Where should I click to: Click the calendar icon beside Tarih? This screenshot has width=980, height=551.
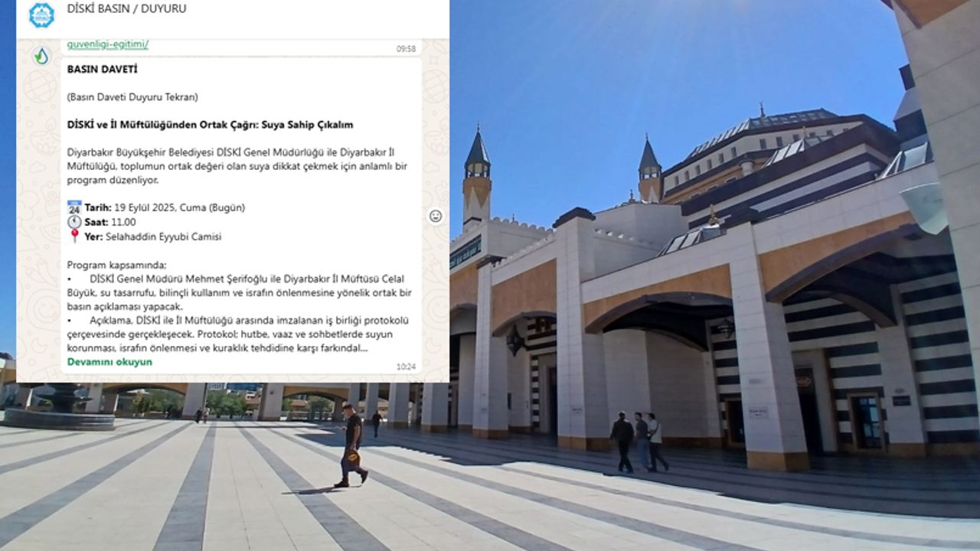coord(74,207)
